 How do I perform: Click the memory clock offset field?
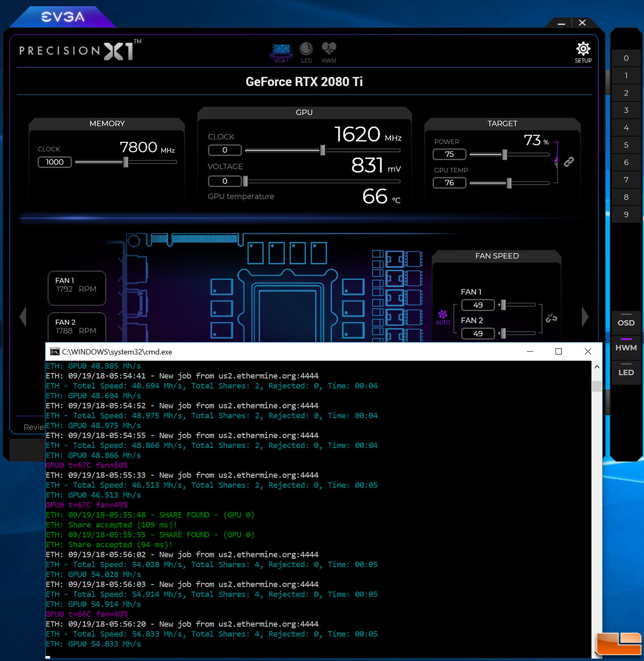pyautogui.click(x=55, y=162)
